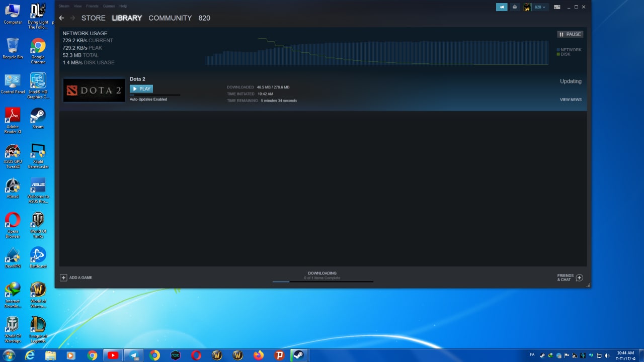644x362 pixels.
Task: Click the bottom download progress bar
Action: (323, 282)
